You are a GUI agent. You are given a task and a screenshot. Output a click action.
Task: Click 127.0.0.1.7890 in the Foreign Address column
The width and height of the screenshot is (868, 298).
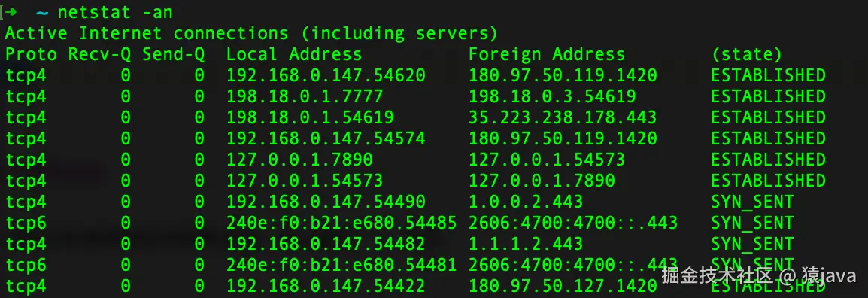(x=542, y=181)
